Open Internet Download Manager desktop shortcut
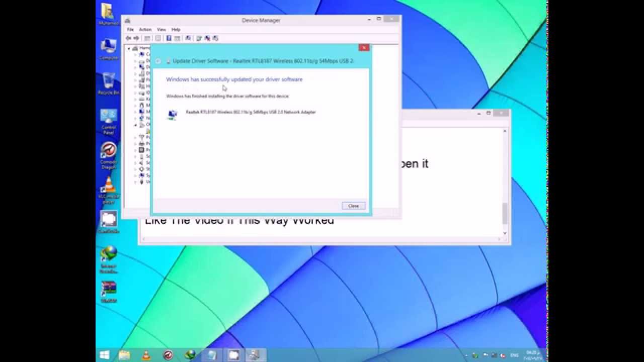Screen dimensions: 644x362 coord(108,258)
